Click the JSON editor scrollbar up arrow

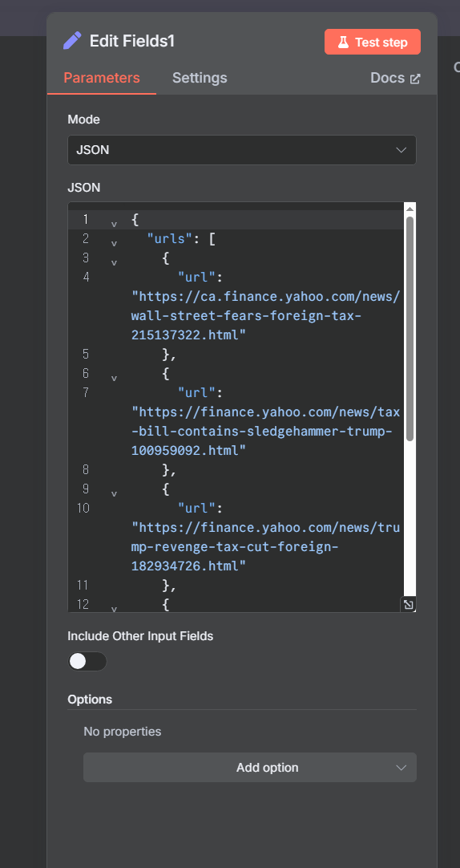(410, 209)
